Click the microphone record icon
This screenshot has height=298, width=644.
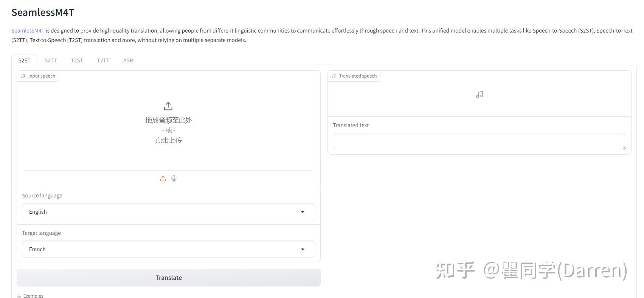point(174,178)
